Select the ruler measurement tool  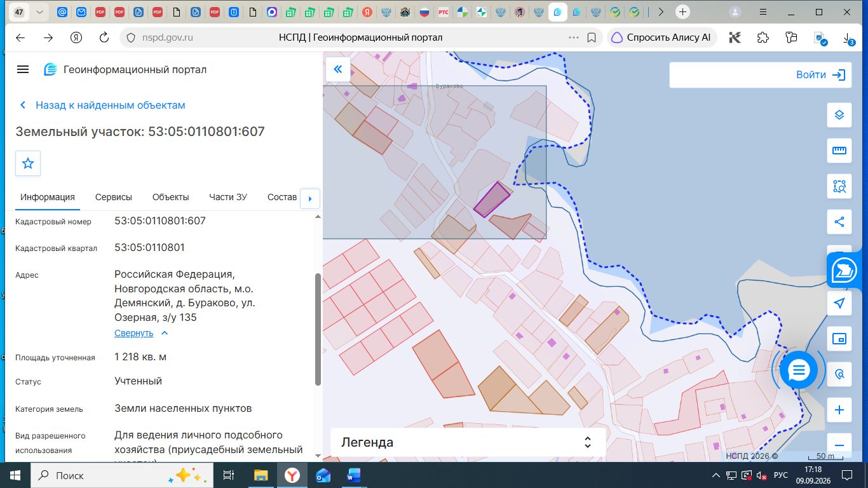click(x=839, y=151)
